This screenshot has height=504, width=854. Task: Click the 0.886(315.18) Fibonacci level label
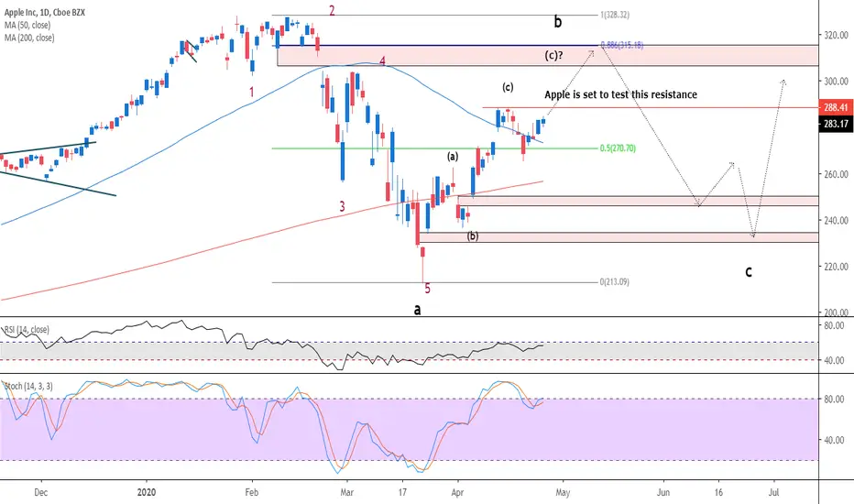coord(621,45)
